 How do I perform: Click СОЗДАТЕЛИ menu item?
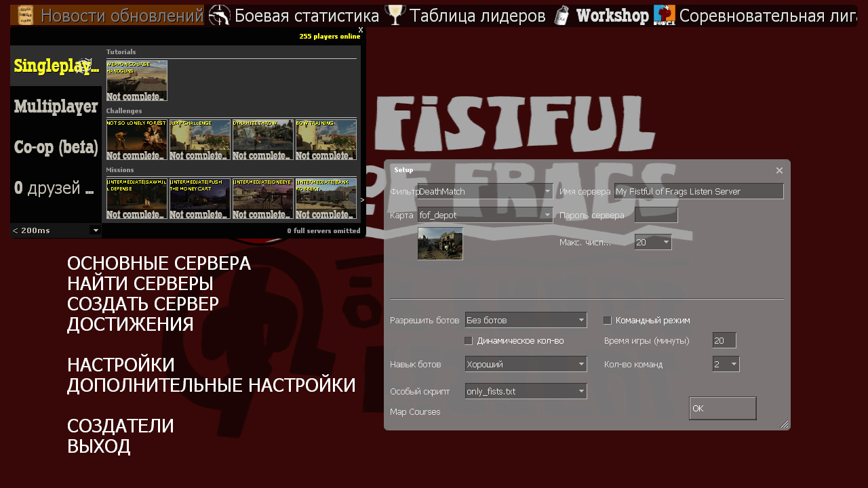pos(120,426)
